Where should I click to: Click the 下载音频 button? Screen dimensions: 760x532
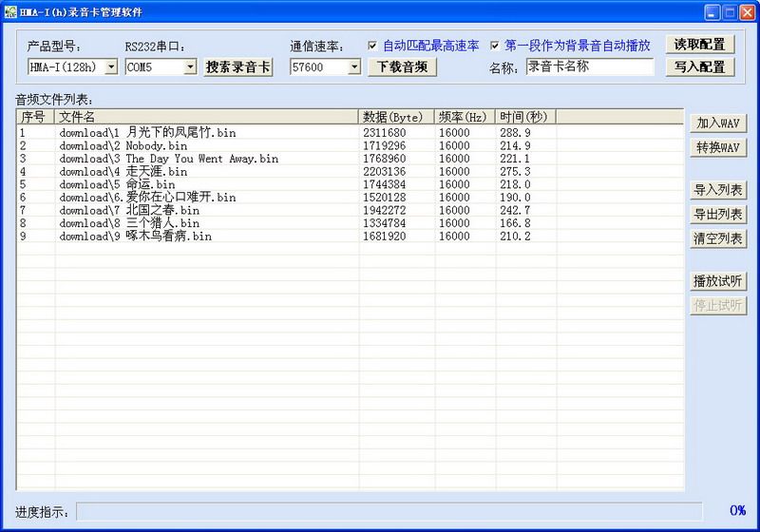(x=402, y=66)
